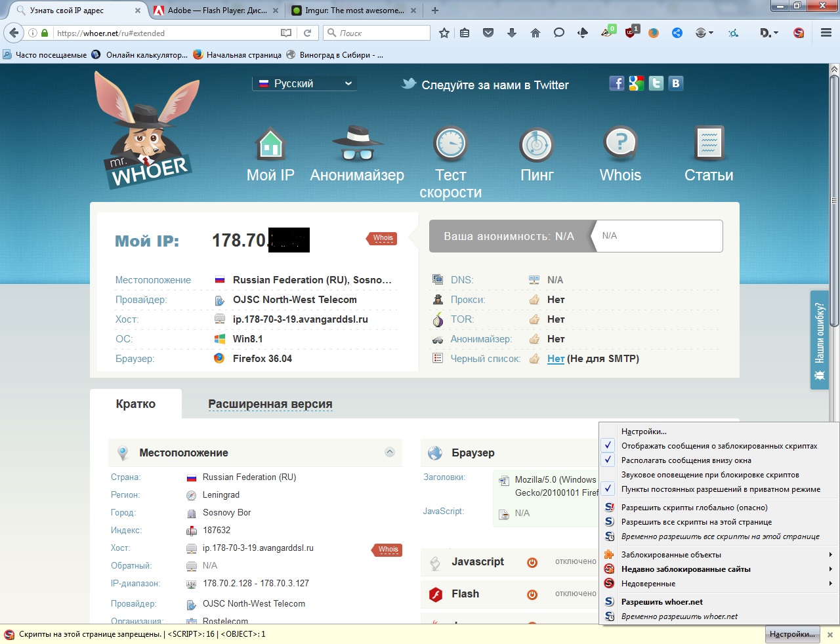Open the Нашли ошибку? side tab
The image size is (840, 644).
click(x=820, y=340)
